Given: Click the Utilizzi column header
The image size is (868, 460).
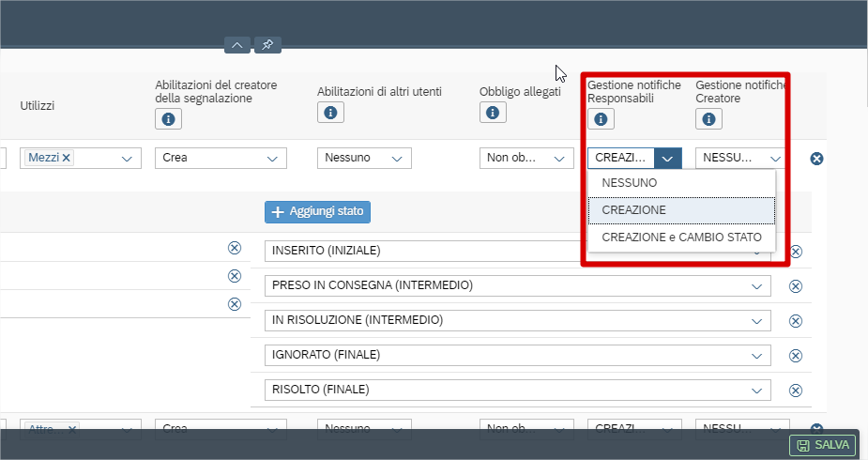Looking at the screenshot, I should [38, 106].
